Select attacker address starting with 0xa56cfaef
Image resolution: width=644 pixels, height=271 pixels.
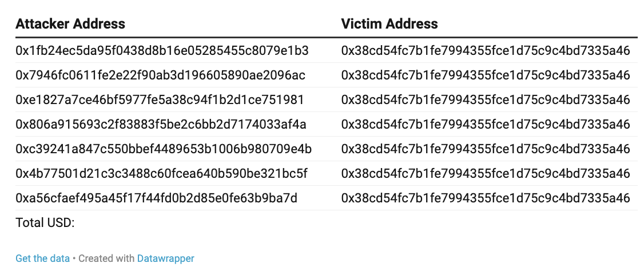(157, 198)
